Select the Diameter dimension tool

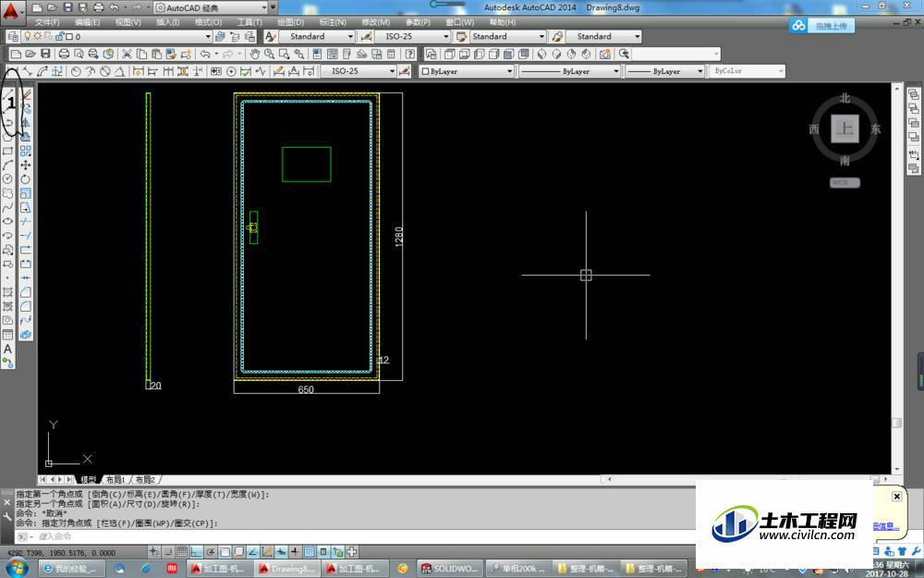(x=105, y=71)
